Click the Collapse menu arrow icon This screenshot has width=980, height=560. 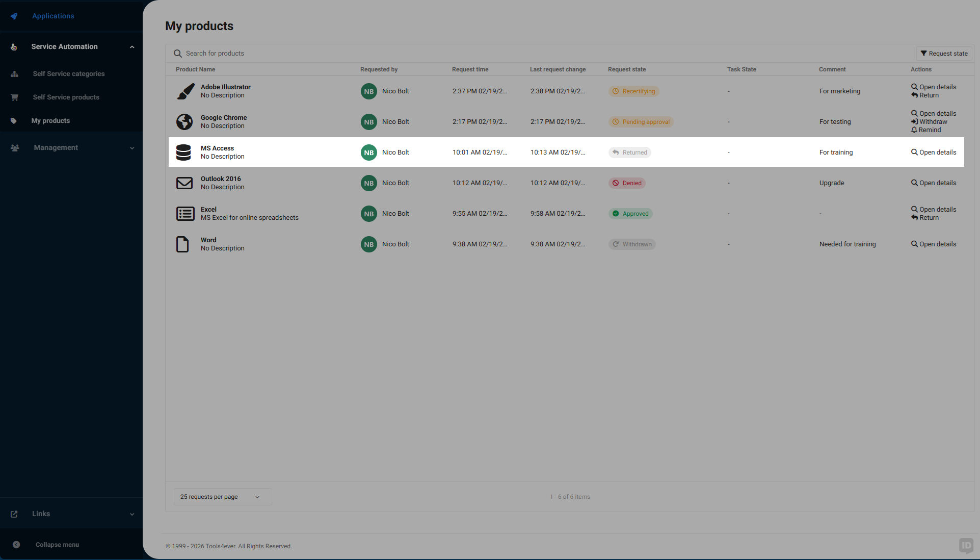point(17,544)
